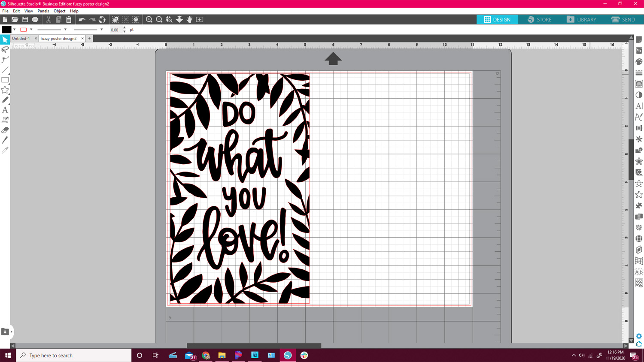This screenshot has width=644, height=362.
Task: Add a new document tab
Action: click(89, 38)
